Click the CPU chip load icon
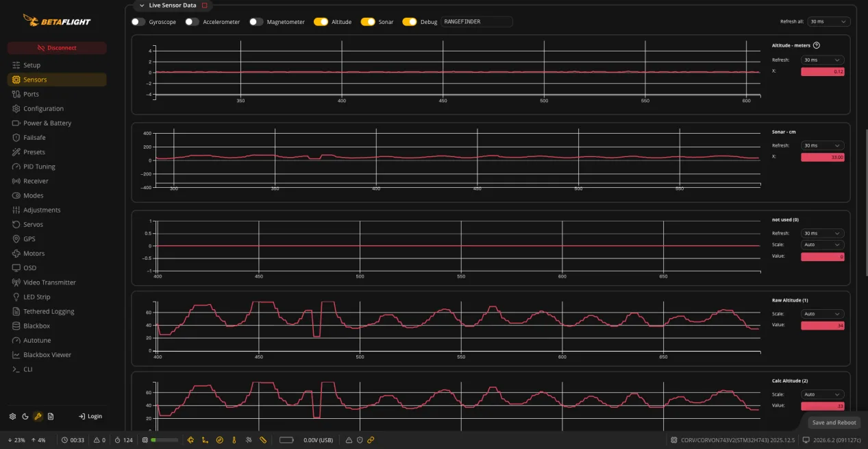 (145, 440)
